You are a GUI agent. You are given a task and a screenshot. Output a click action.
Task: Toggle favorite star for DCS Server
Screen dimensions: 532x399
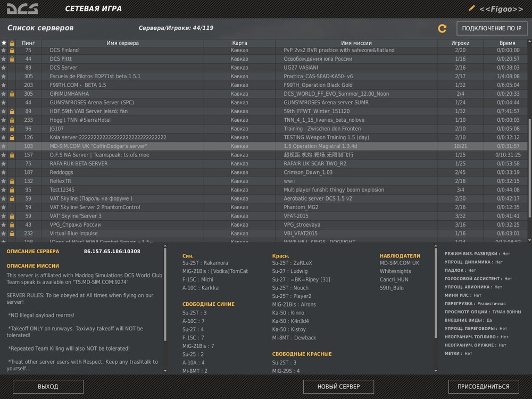(4, 68)
